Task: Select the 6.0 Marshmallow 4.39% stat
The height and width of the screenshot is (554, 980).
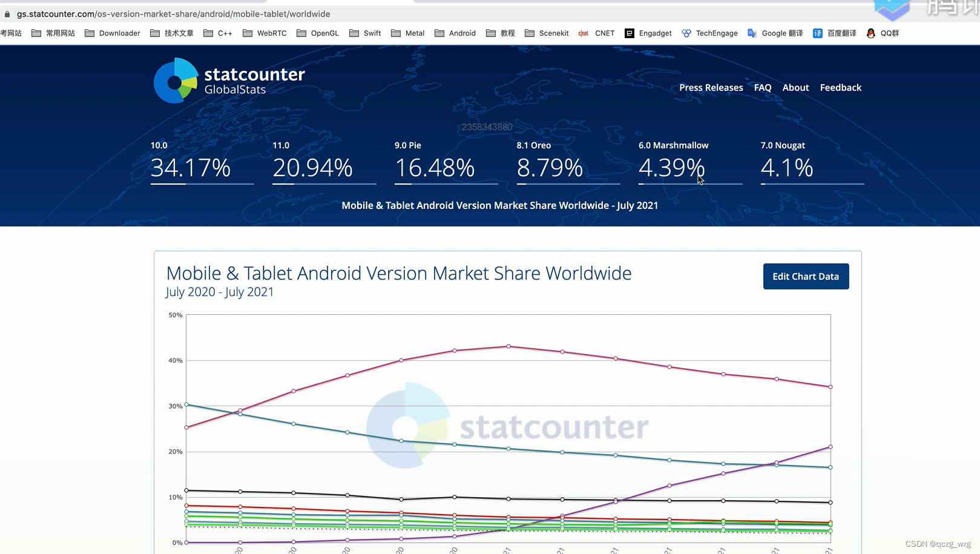Action: point(690,162)
